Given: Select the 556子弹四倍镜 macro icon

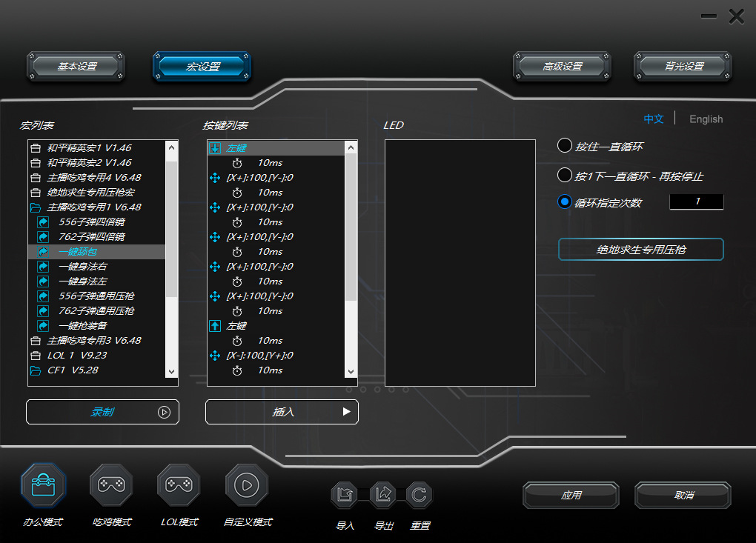Looking at the screenshot, I should [44, 222].
